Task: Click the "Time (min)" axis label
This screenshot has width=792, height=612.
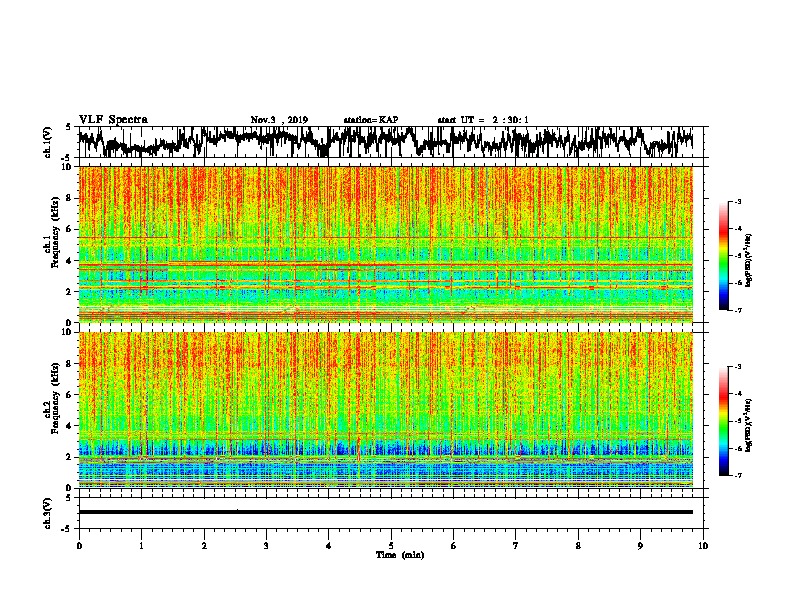Action: [x=400, y=555]
